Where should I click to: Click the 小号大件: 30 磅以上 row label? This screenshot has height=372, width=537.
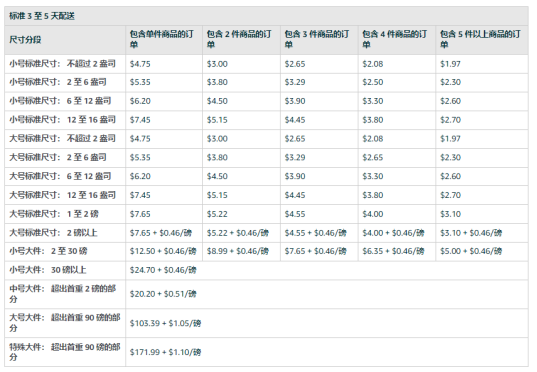pyautogui.click(x=48, y=270)
